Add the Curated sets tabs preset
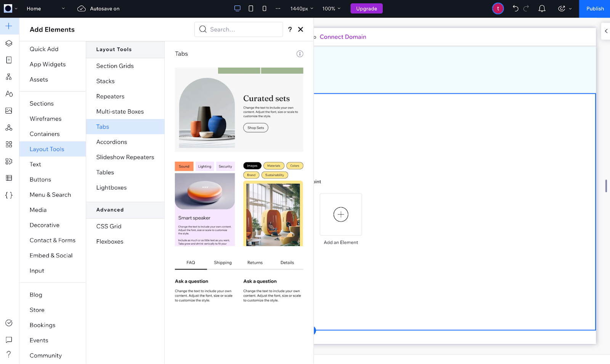The width and height of the screenshot is (610, 364). coord(239,110)
